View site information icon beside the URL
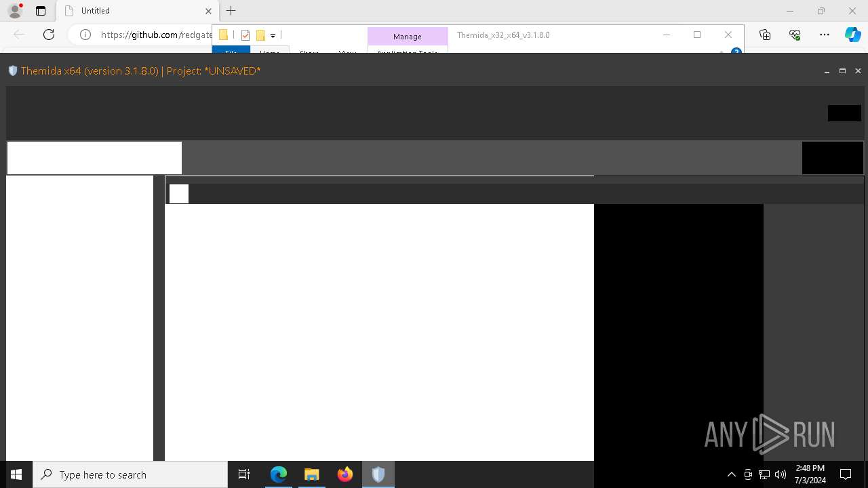The width and height of the screenshot is (868, 488). click(x=85, y=35)
